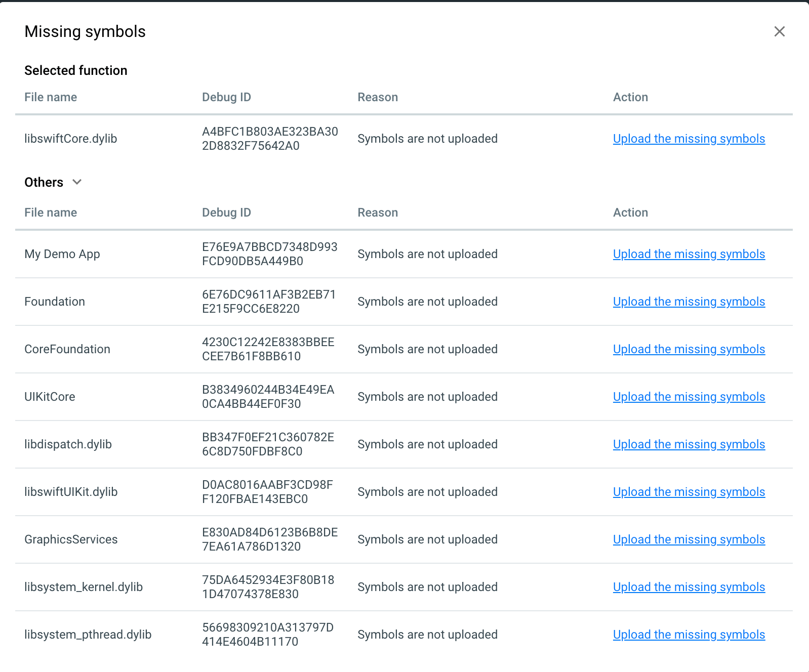Click the Reason text for libsystem_pthread.dylib

427,635
